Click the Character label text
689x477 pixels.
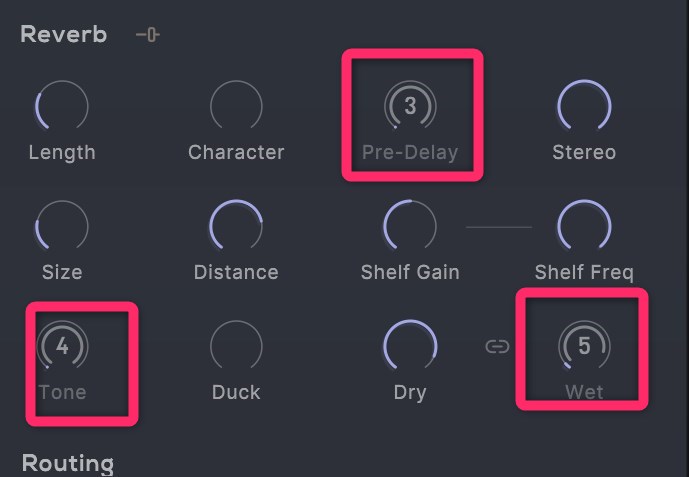click(x=236, y=153)
